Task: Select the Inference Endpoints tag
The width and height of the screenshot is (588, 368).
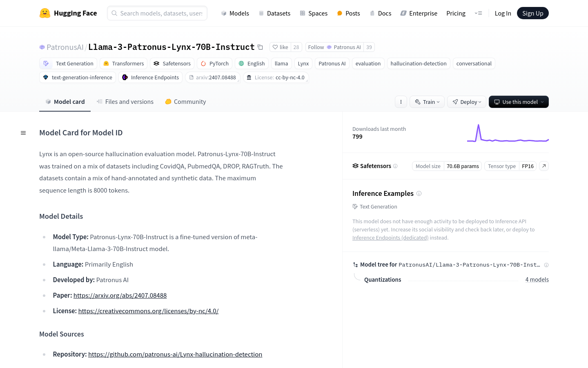Action: (150, 77)
